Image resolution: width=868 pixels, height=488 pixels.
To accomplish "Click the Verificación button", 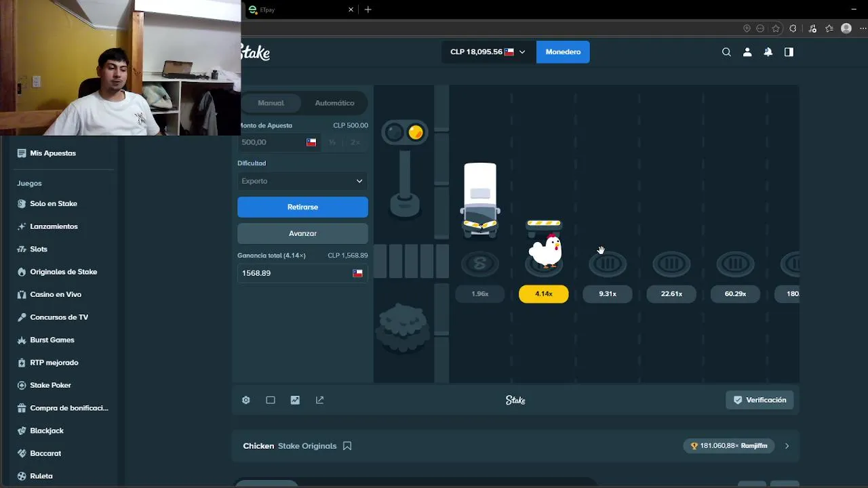I will pos(759,400).
